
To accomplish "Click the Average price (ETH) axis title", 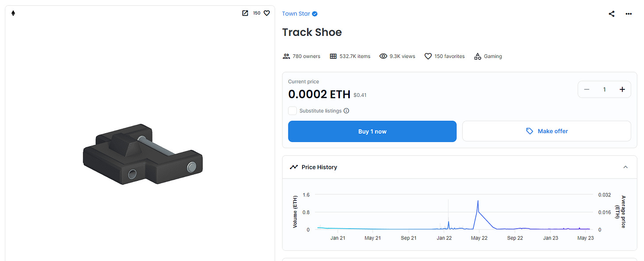I will [621, 211].
